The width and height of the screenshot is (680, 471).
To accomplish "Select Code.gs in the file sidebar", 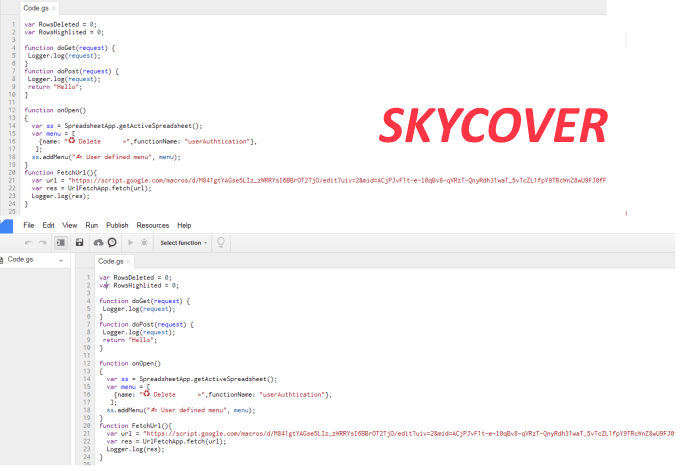I will click(20, 259).
